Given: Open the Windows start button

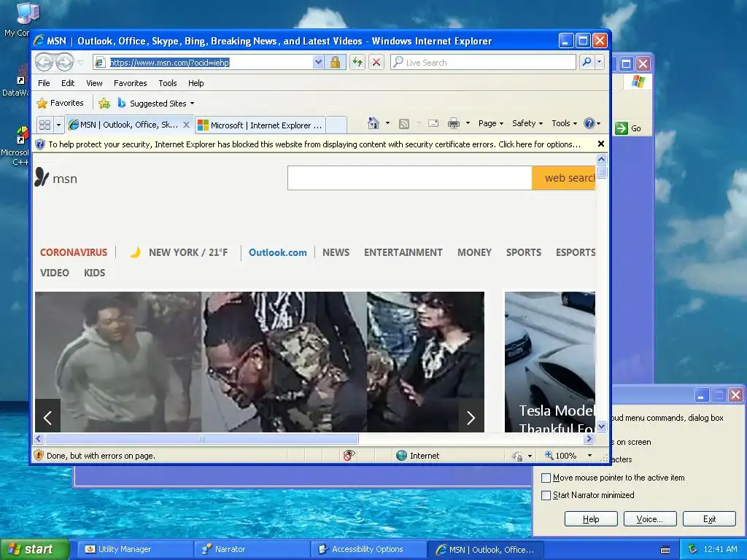Looking at the screenshot, I should click(x=34, y=549).
